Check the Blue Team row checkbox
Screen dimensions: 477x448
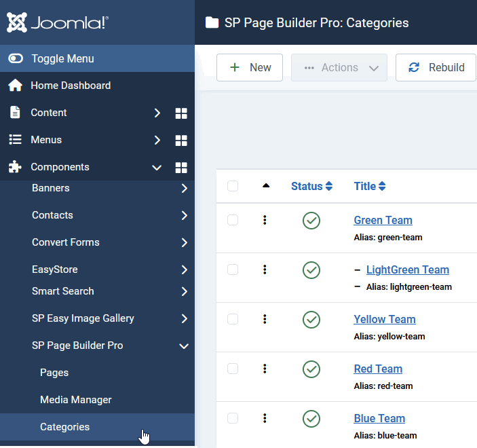coord(233,418)
